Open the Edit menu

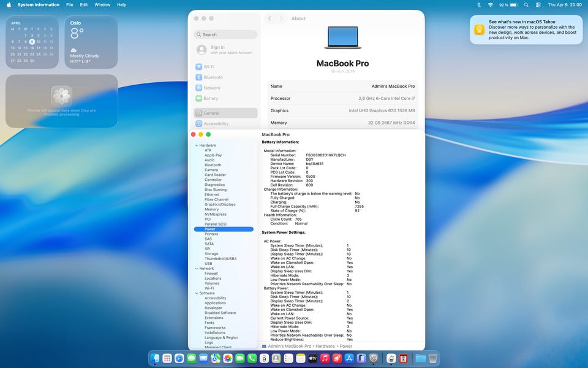click(84, 5)
